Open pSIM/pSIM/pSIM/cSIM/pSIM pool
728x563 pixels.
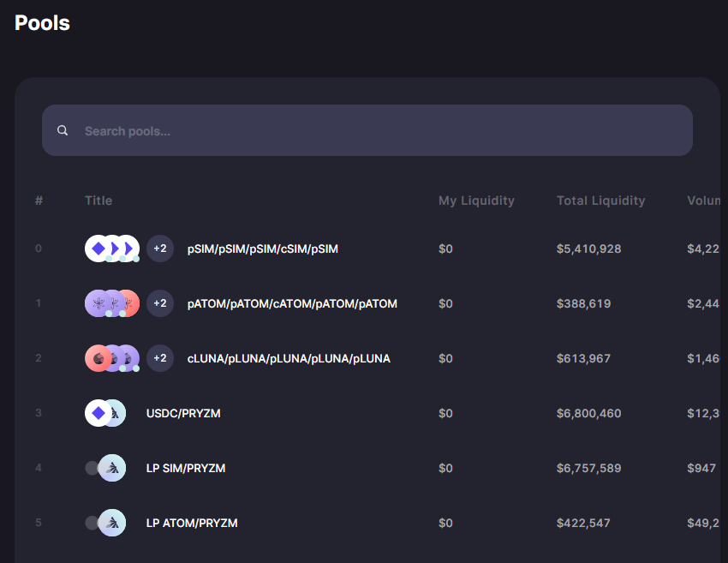pyautogui.click(x=263, y=249)
